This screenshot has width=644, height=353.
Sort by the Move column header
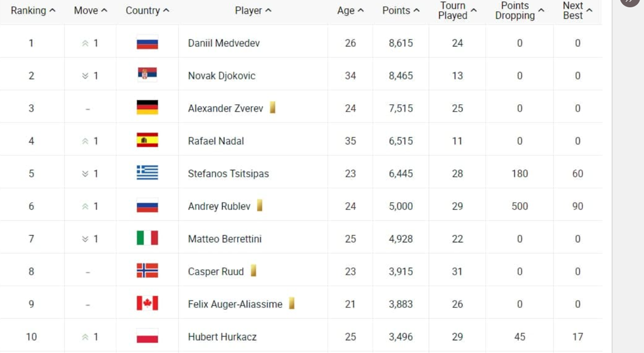(x=90, y=11)
